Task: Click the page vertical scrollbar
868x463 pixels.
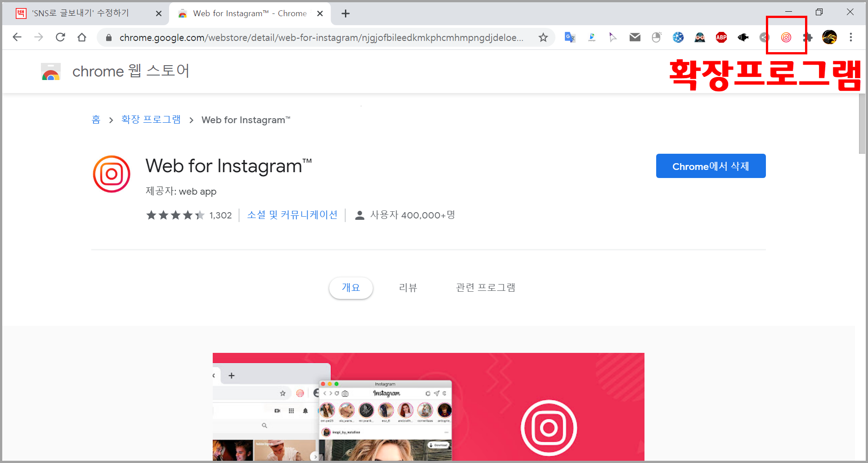Action: (862, 124)
